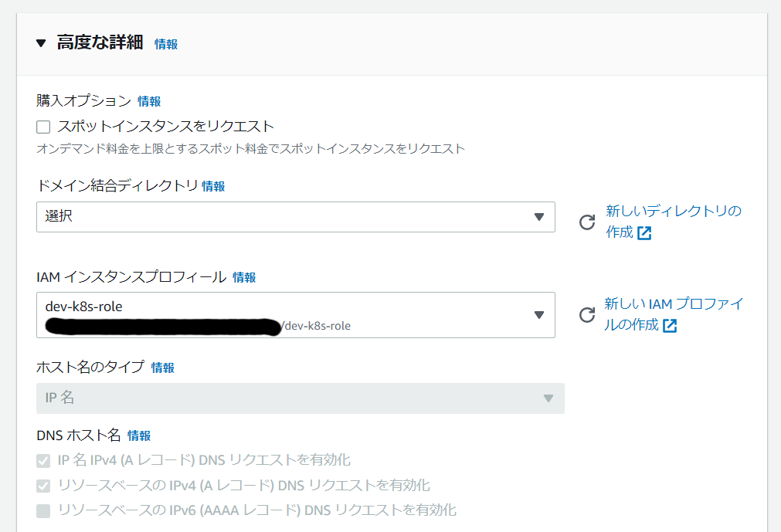Open 情報 link for ホスト名のタイプ
781x532 pixels.
(x=163, y=368)
